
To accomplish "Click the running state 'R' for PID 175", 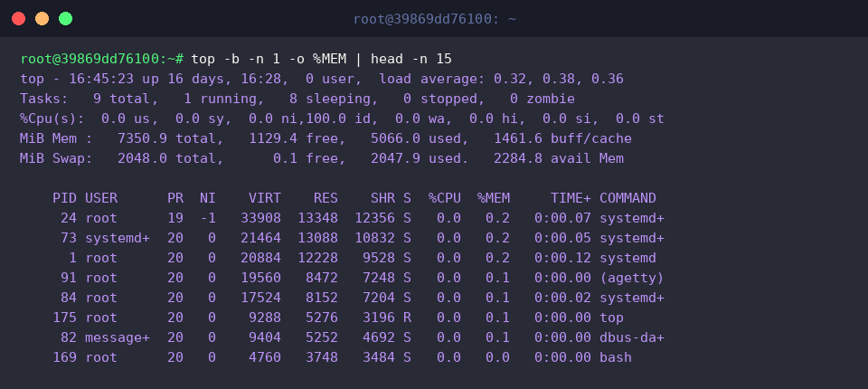I will pyautogui.click(x=407, y=318).
